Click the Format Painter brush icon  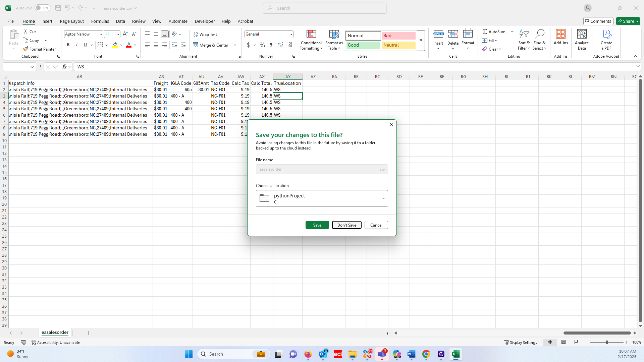click(x=25, y=49)
